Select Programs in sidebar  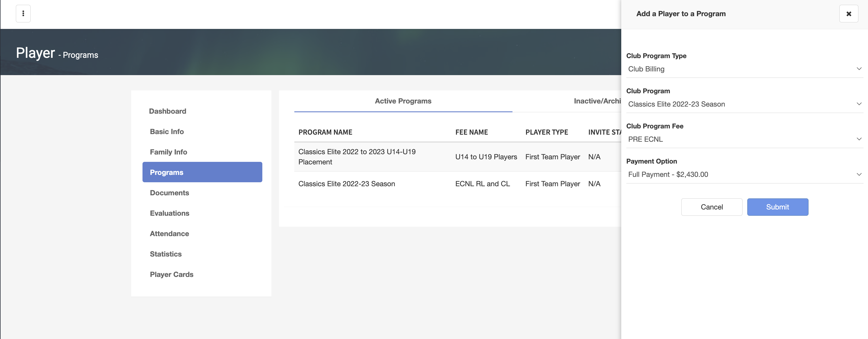pyautogui.click(x=202, y=172)
